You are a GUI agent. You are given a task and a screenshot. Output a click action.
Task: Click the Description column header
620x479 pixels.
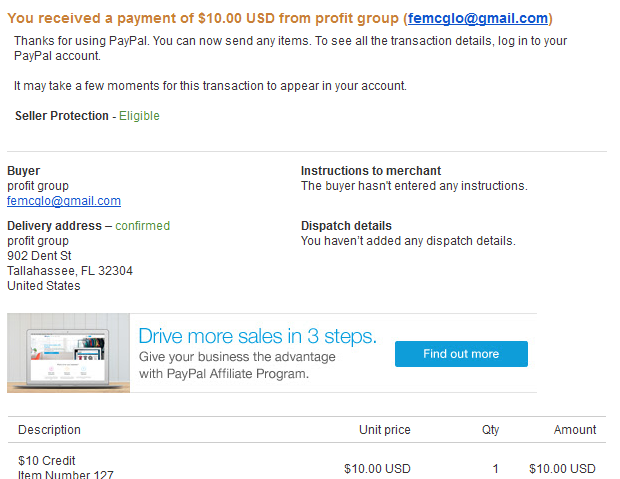49,430
